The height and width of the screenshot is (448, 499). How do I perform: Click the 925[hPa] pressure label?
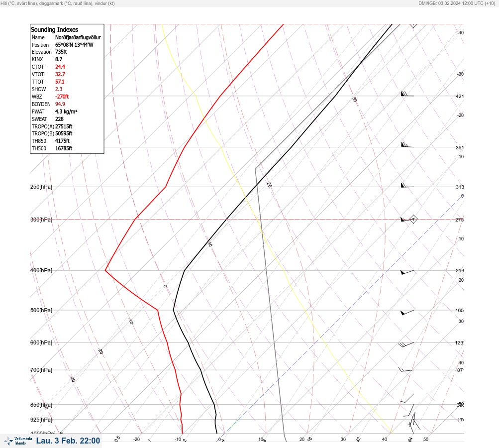[41, 420]
